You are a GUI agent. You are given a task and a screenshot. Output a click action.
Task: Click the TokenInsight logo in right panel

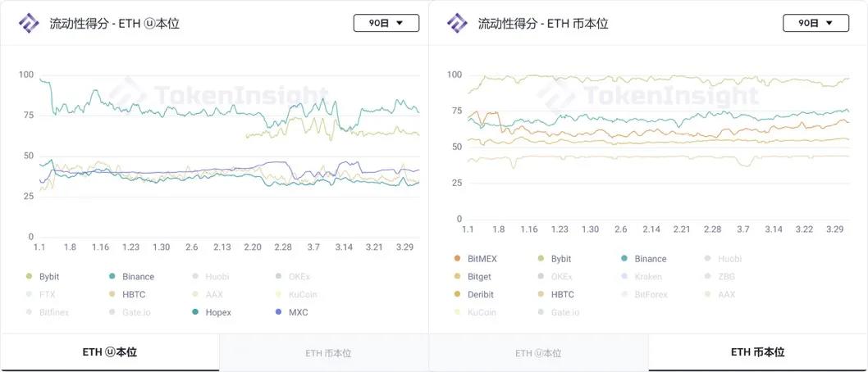pos(457,23)
